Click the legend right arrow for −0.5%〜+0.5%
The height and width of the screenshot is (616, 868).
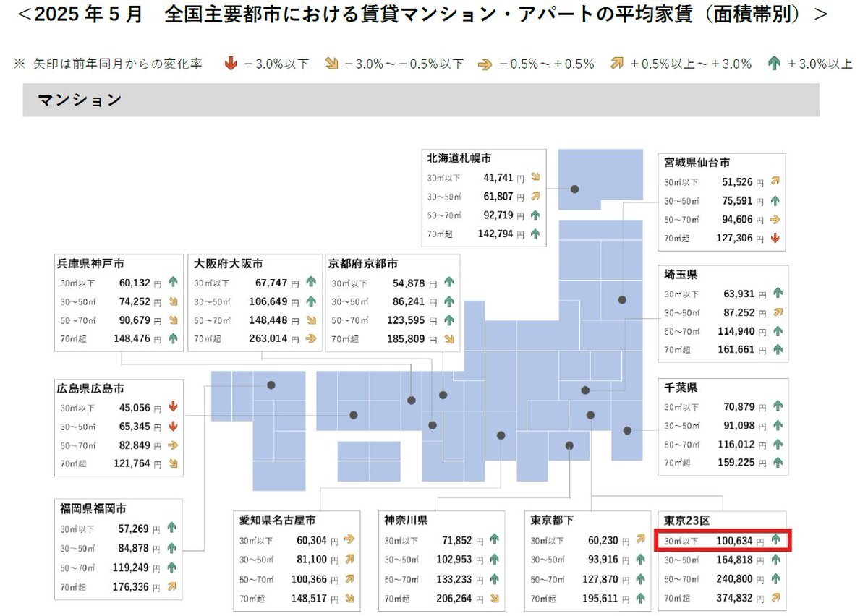coord(485,64)
